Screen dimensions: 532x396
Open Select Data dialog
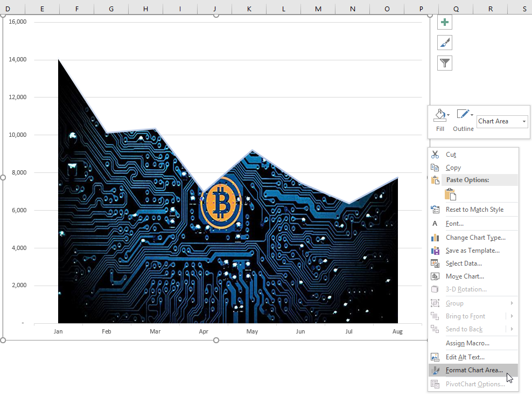(x=464, y=263)
